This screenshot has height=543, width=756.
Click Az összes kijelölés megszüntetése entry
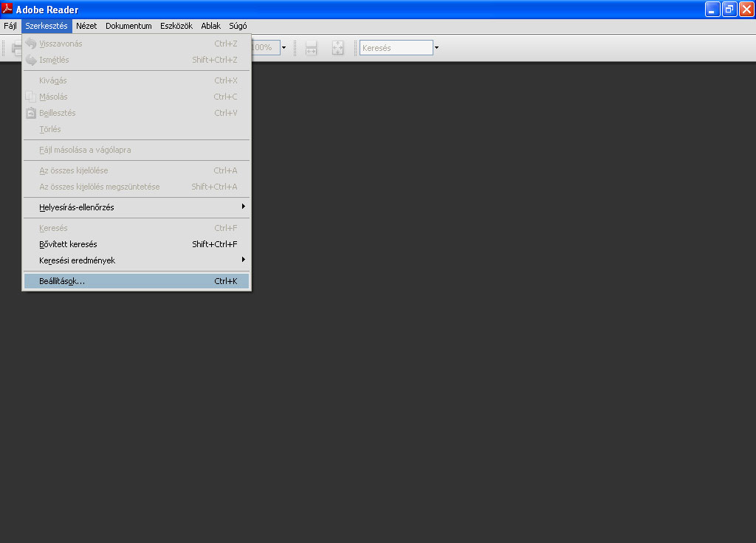tap(137, 187)
